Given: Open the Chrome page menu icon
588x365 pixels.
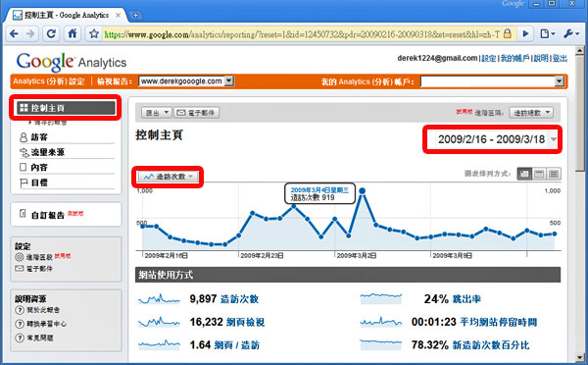Looking at the screenshot, I should [x=547, y=33].
